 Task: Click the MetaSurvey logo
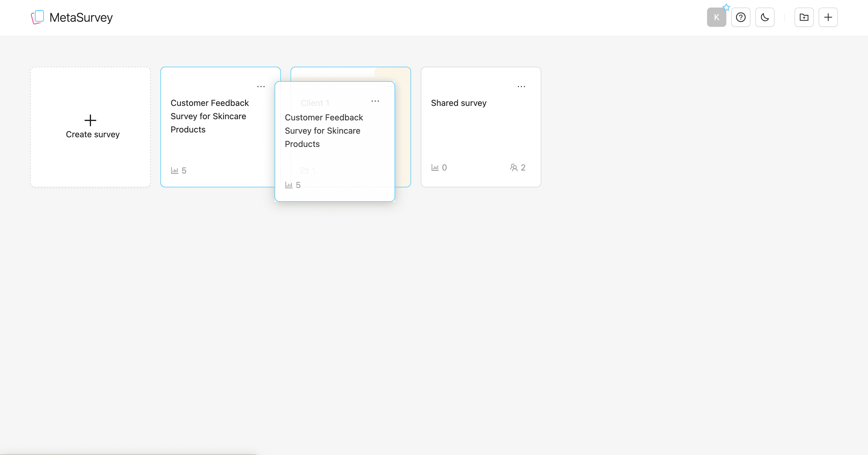pos(72,17)
